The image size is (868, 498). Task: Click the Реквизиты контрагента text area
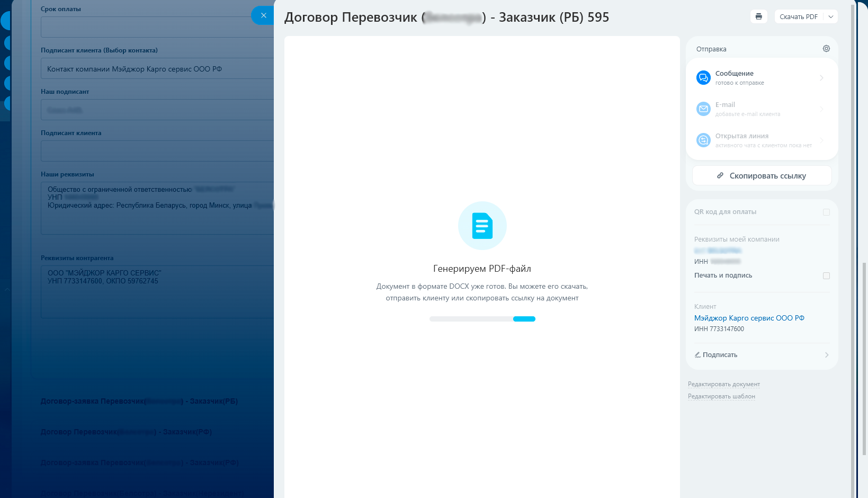pyautogui.click(x=157, y=292)
